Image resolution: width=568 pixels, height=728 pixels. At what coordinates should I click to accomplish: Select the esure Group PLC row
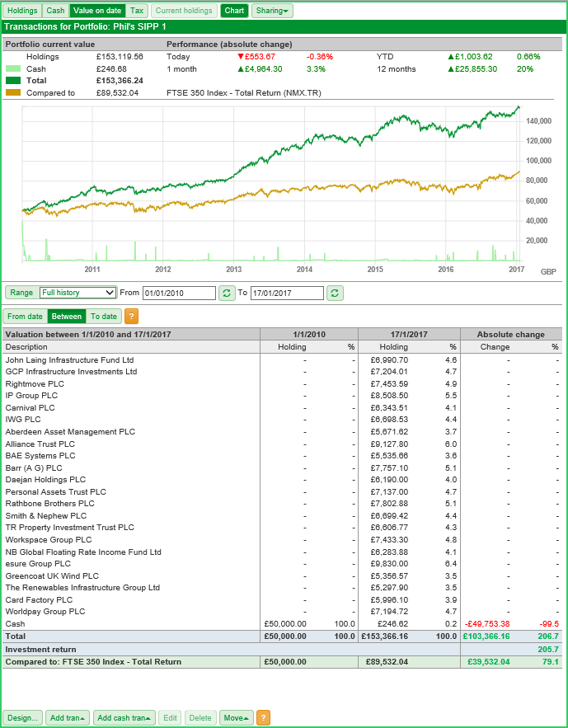(x=282, y=564)
